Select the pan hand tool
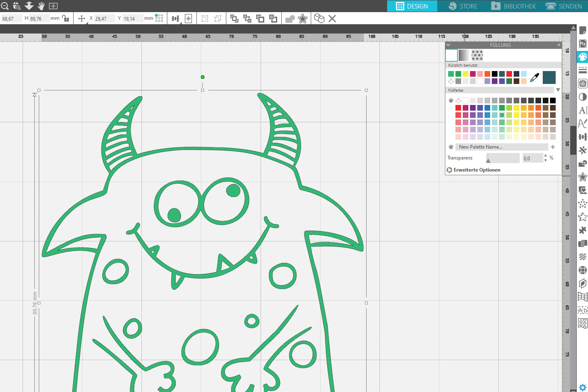 coord(41,6)
